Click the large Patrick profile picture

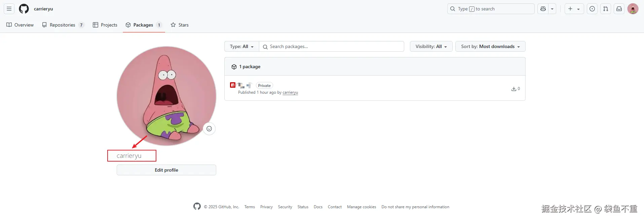click(166, 96)
